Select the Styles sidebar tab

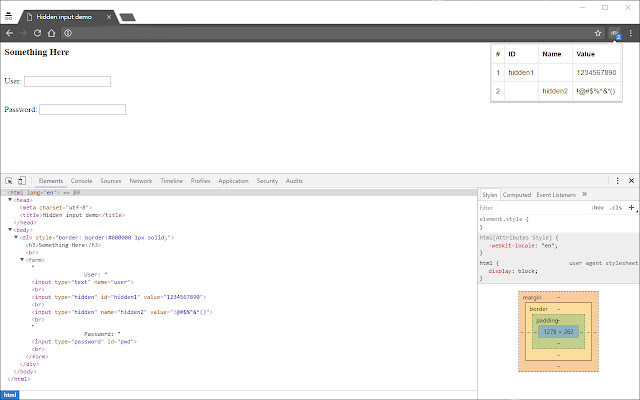pos(490,195)
